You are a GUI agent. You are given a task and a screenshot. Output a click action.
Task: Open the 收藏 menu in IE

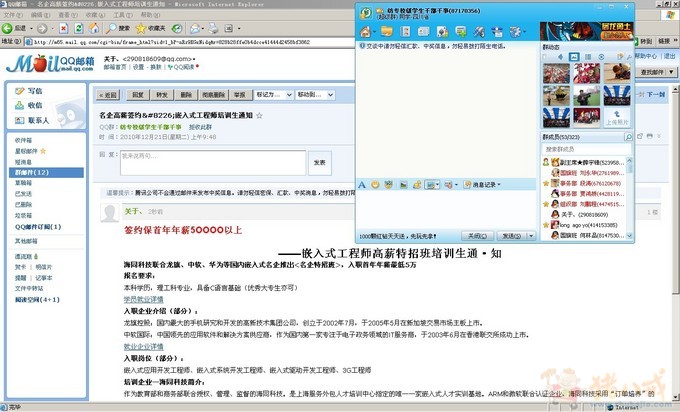(x=95, y=15)
